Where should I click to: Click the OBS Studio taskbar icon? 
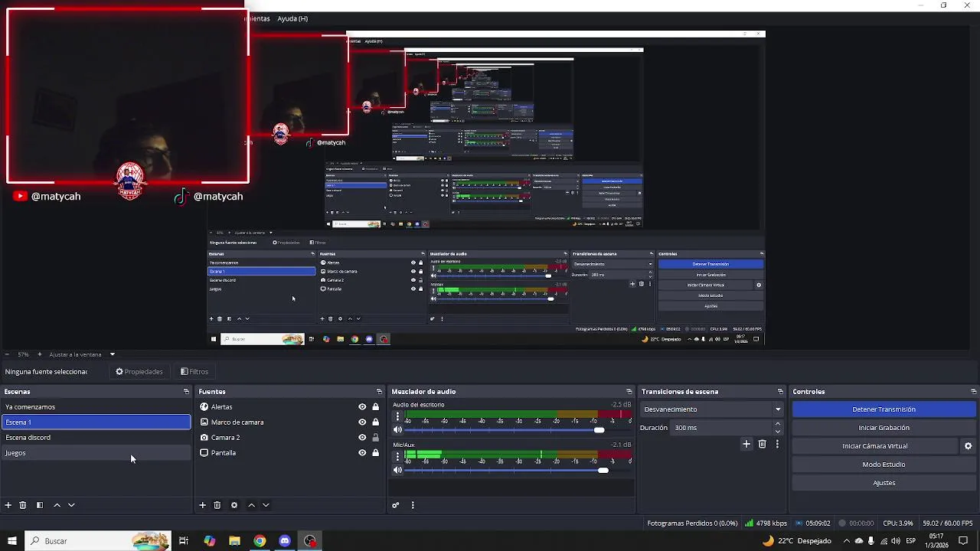point(310,541)
